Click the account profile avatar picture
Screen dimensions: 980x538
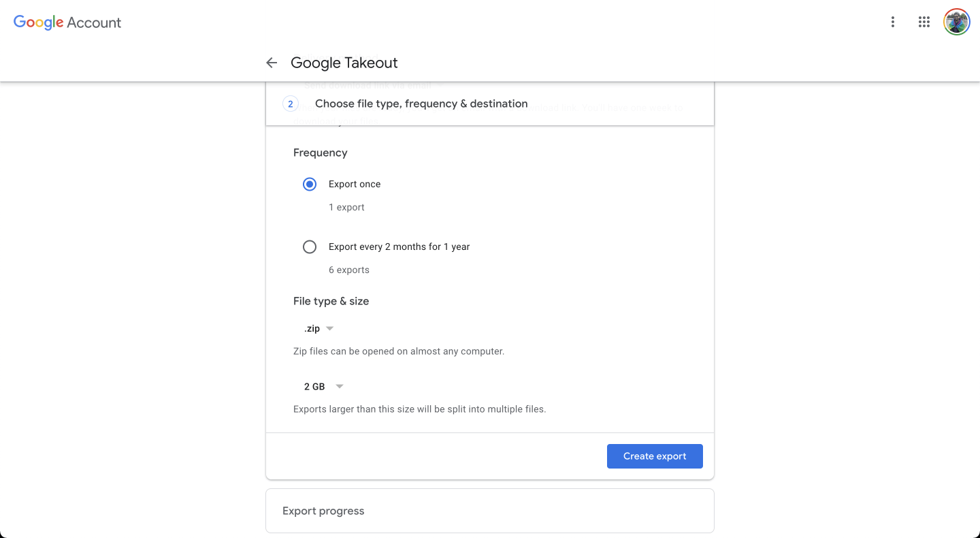point(956,21)
